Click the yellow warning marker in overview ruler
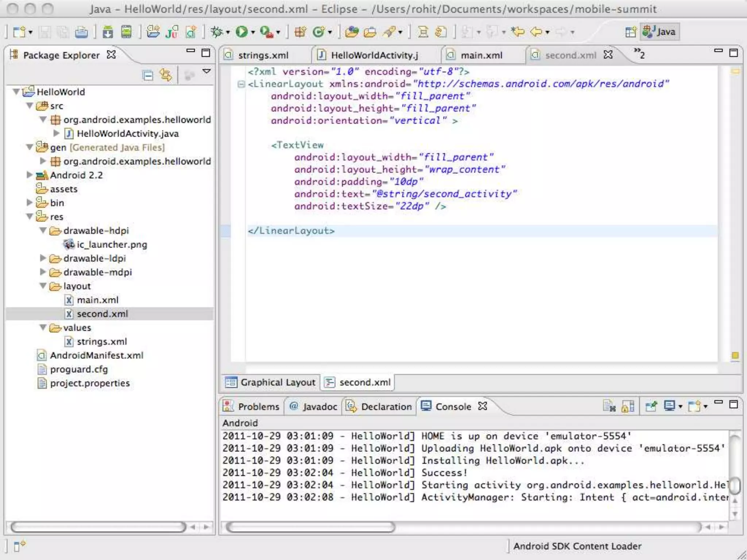 [735, 355]
